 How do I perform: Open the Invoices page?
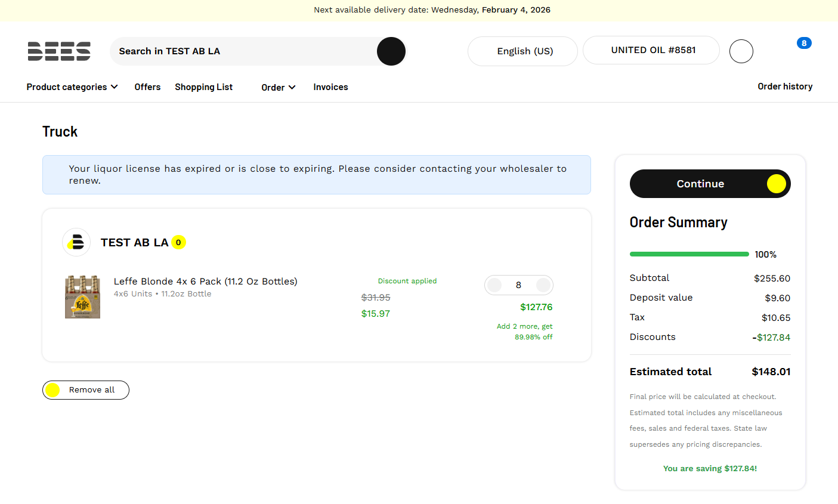(330, 87)
